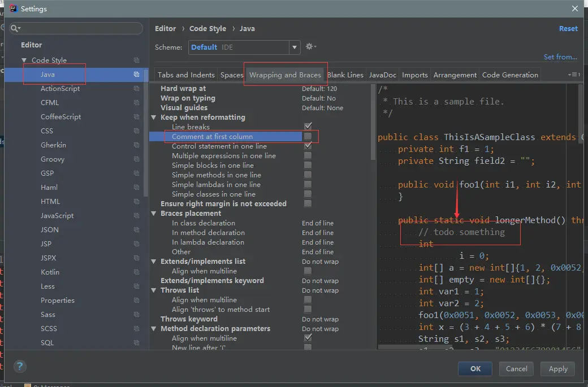The width and height of the screenshot is (588, 387).
Task: Collapse the Throws list group
Action: [x=154, y=290]
